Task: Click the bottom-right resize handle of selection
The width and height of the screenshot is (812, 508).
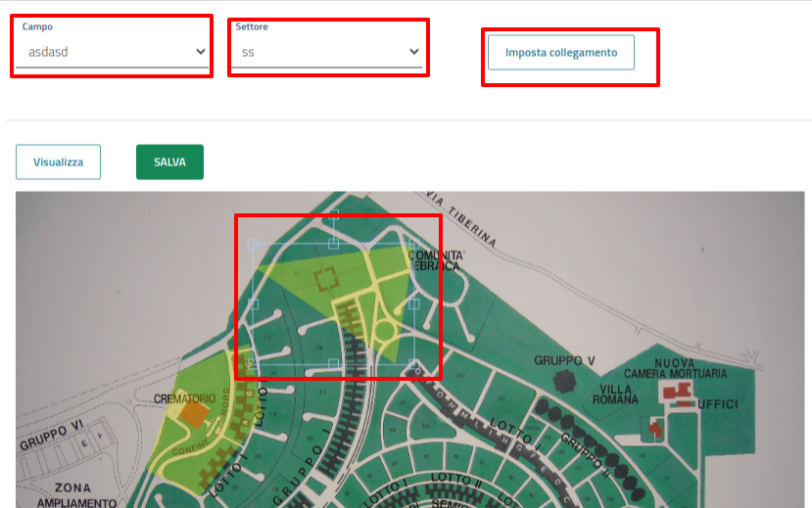Action: (x=414, y=365)
